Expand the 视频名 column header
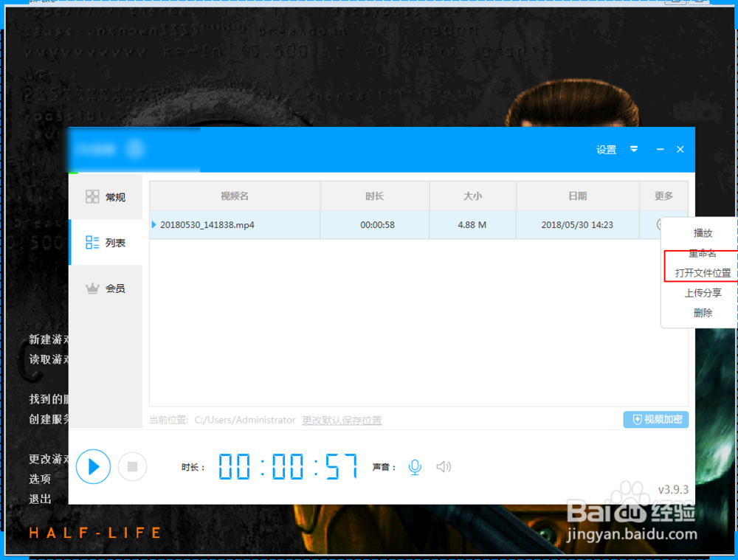The image size is (738, 560). 235,196
